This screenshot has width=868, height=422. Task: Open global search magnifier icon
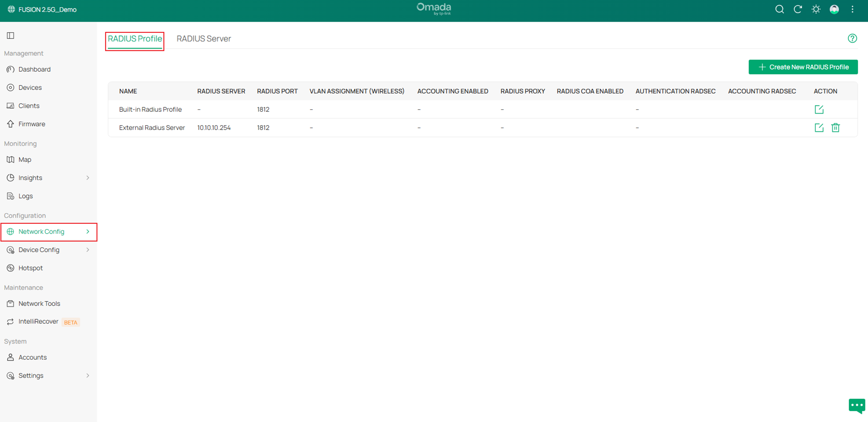point(780,9)
